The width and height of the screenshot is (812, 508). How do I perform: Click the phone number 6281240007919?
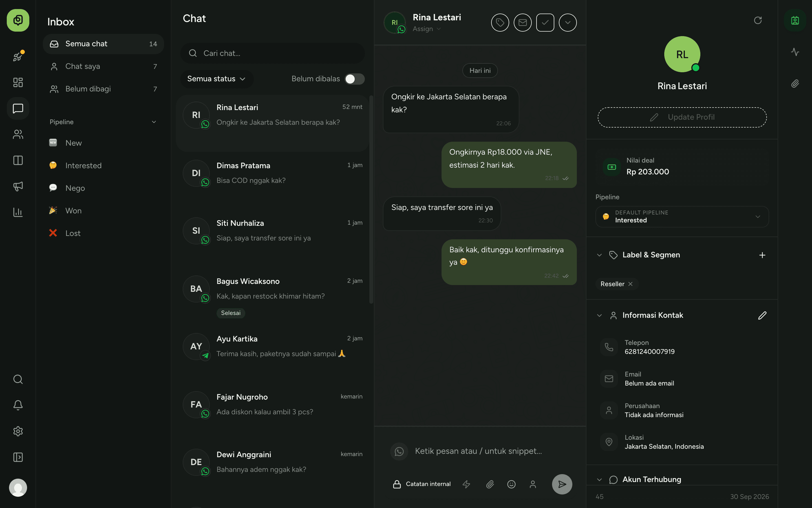(649, 352)
